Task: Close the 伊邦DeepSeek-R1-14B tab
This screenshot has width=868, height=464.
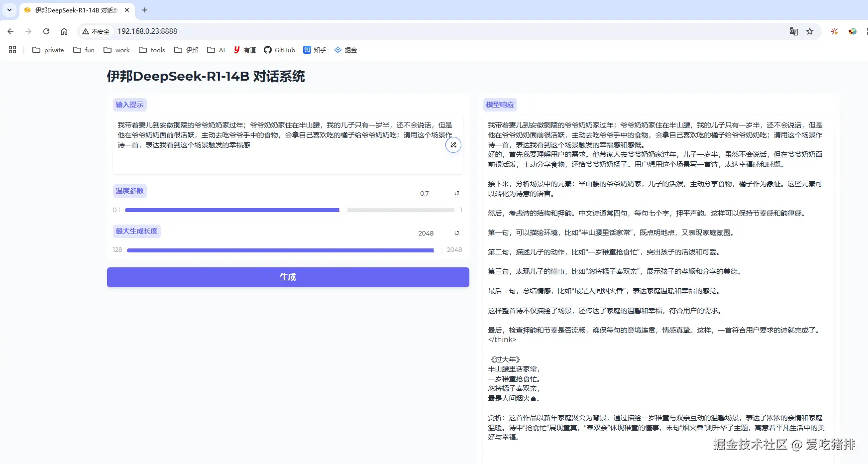Action: pyautogui.click(x=127, y=10)
